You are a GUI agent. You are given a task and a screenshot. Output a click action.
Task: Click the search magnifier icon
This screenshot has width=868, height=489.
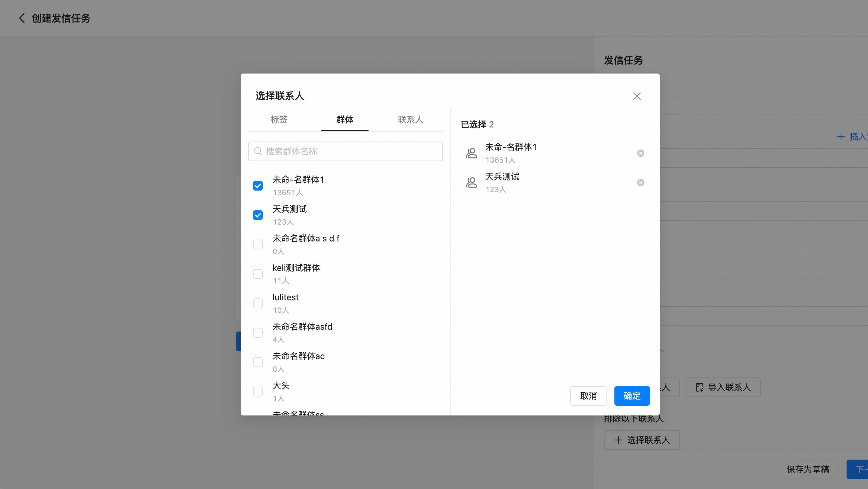[258, 151]
